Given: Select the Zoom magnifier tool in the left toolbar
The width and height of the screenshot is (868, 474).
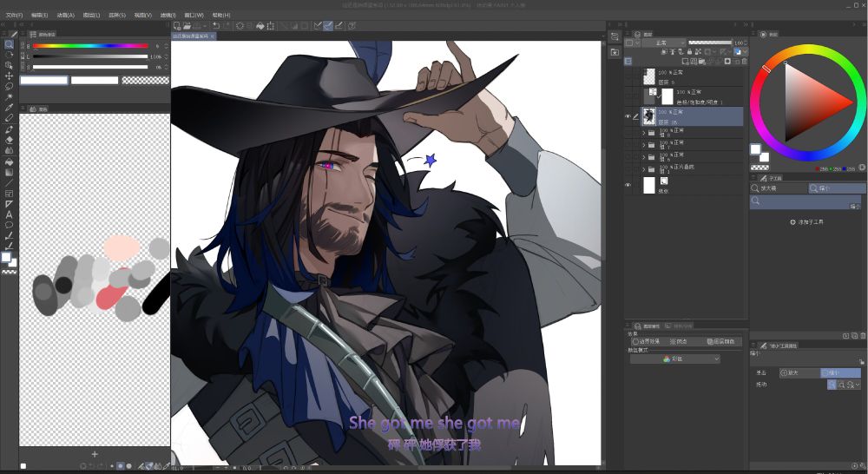Looking at the screenshot, I should pos(9,44).
